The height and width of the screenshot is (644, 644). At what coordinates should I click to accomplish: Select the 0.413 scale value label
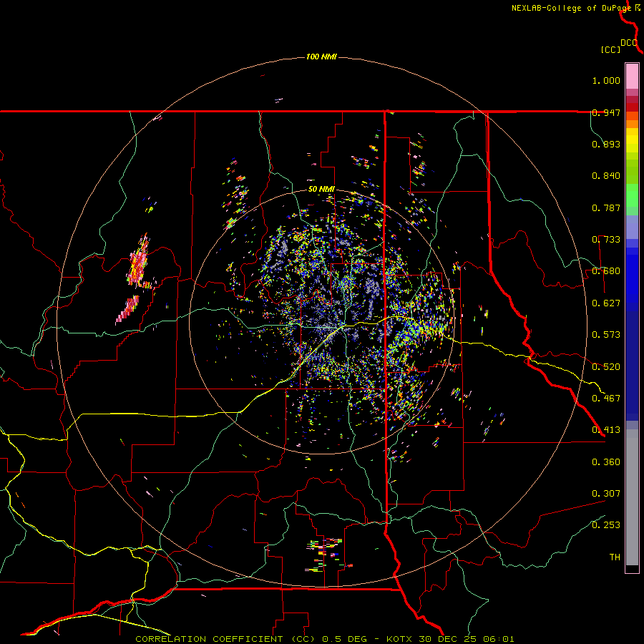tap(606, 430)
